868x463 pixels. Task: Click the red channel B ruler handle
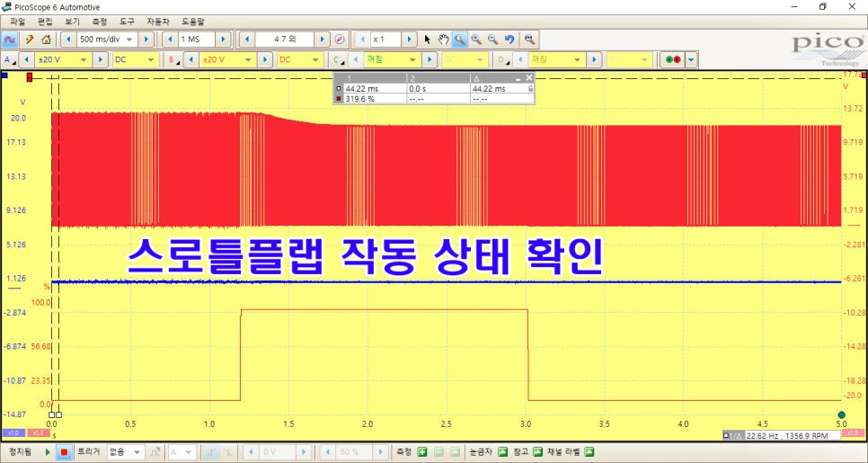30,77
